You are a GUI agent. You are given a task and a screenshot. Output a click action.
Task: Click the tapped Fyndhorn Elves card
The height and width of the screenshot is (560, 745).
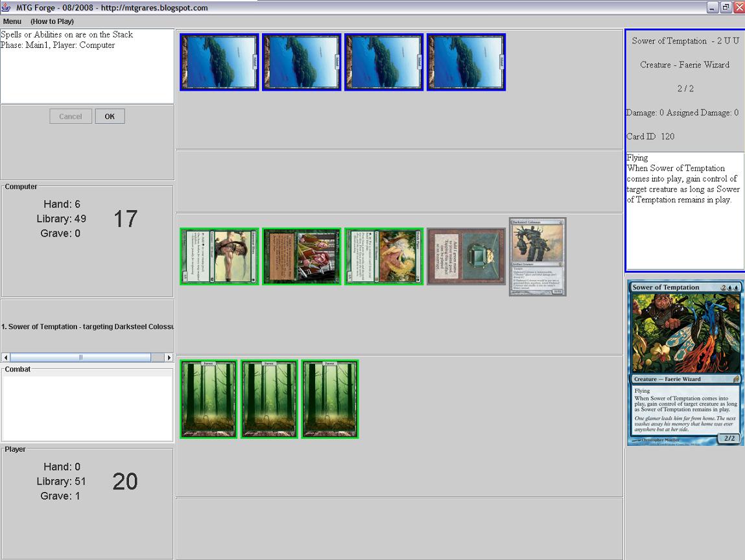pos(302,257)
